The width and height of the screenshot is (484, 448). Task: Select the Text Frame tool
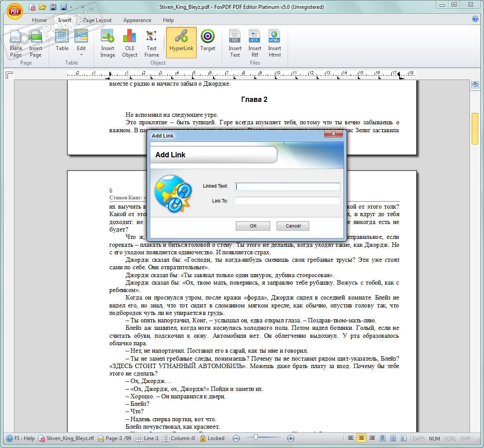point(152,43)
